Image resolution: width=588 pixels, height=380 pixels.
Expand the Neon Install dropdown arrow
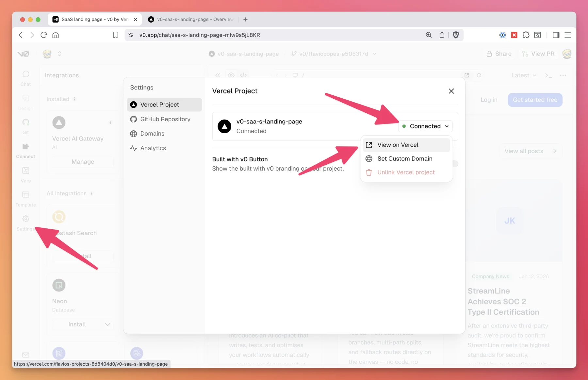pyautogui.click(x=108, y=324)
